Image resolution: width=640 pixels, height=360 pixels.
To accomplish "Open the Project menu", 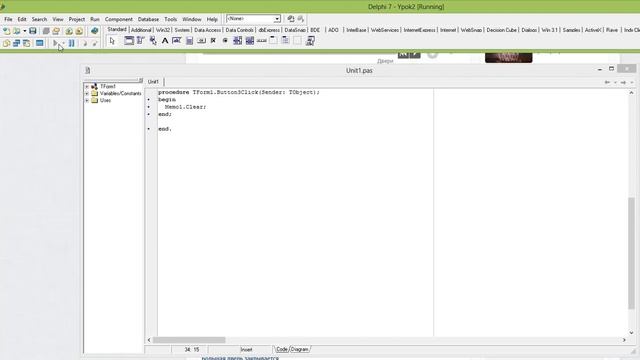I will [77, 19].
